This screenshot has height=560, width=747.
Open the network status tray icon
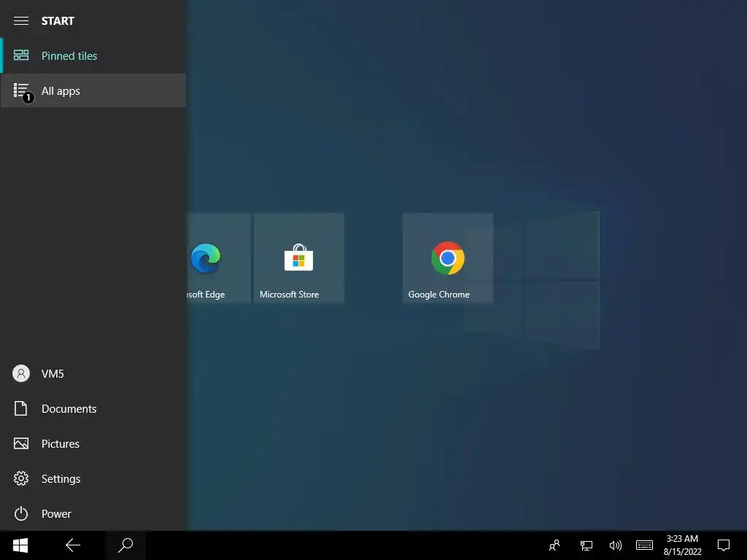coord(586,545)
